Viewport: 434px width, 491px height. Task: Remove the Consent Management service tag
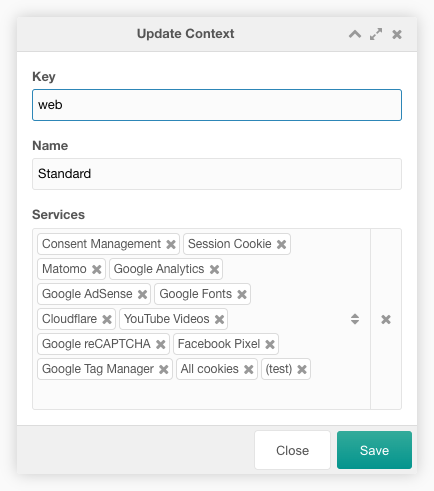coord(171,244)
